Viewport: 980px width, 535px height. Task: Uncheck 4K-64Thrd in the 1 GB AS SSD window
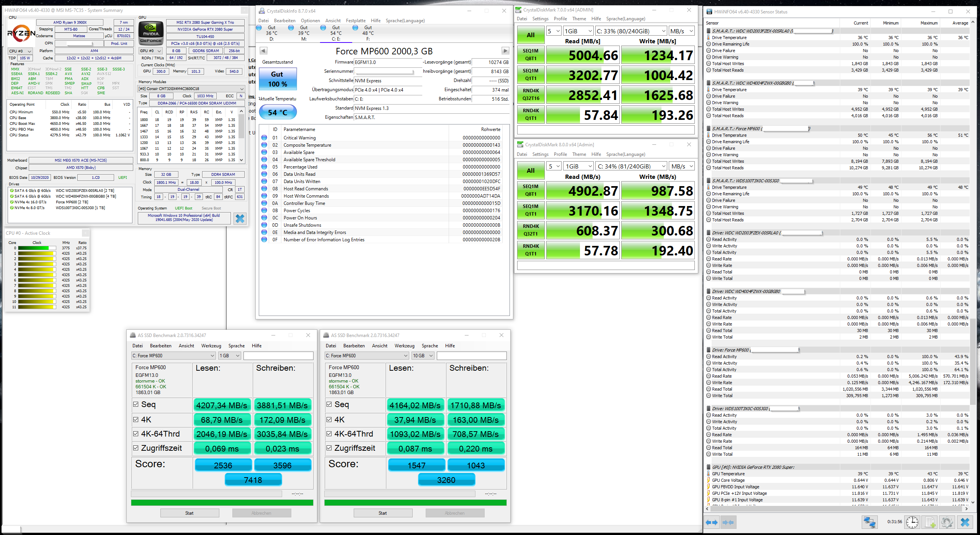136,434
